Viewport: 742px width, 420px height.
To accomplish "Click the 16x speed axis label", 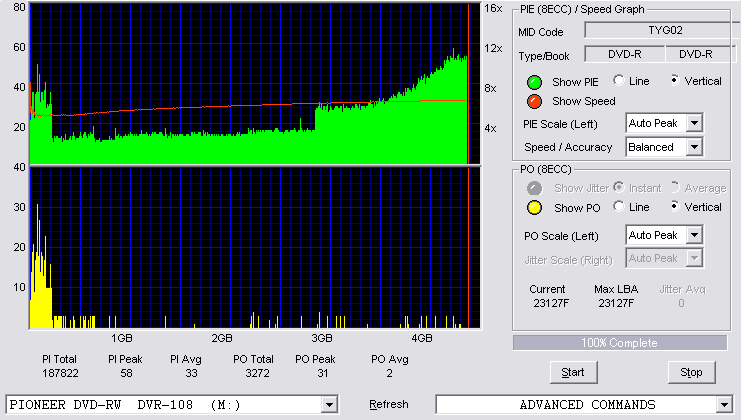I will 493,8.
